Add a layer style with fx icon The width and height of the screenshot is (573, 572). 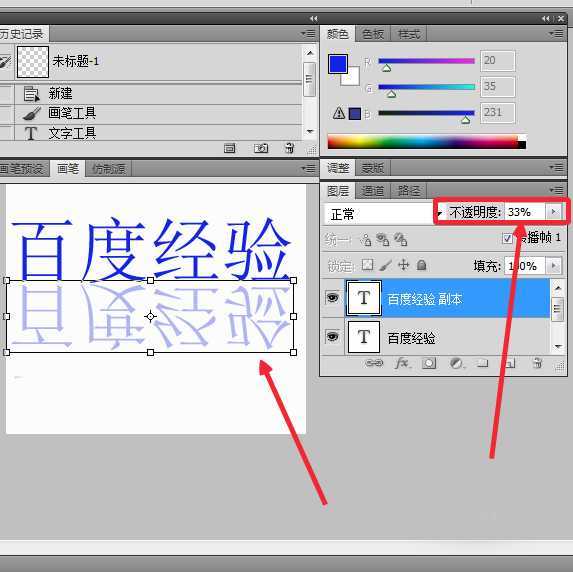pos(403,363)
